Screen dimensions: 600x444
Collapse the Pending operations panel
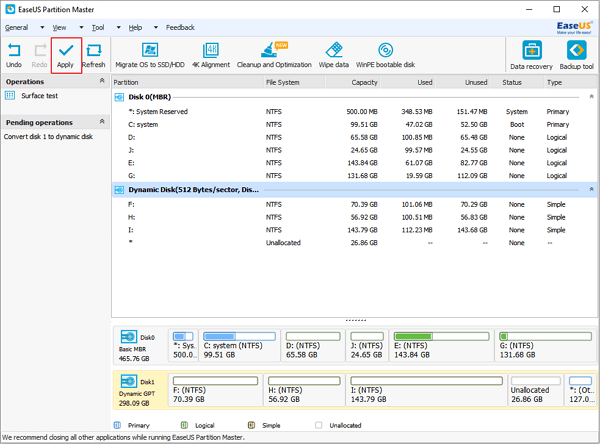[x=102, y=121]
